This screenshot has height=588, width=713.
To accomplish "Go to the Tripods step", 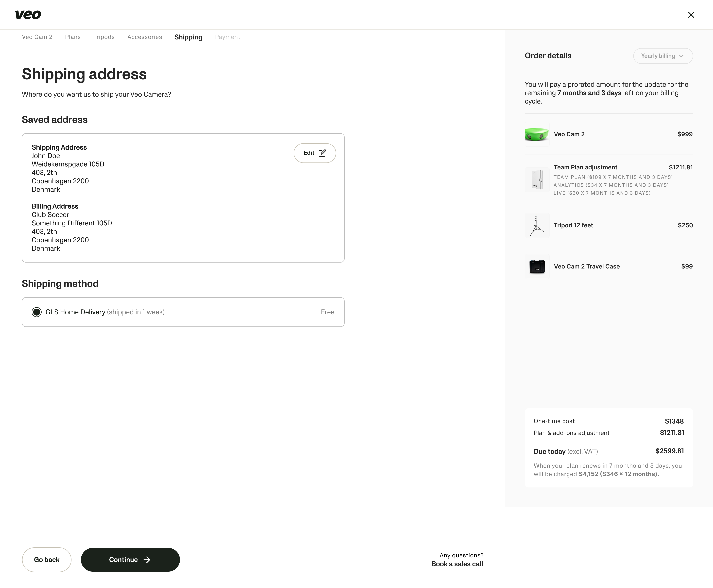I will (x=104, y=37).
